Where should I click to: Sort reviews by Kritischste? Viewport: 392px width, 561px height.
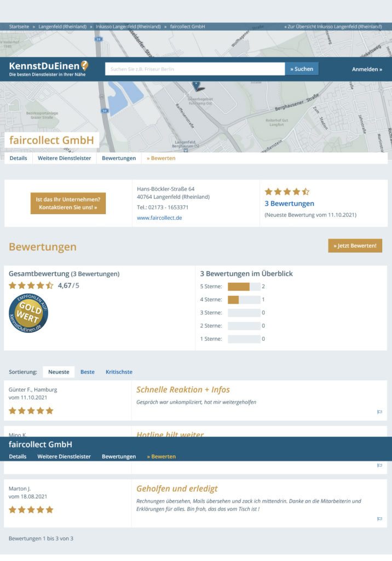click(x=119, y=372)
